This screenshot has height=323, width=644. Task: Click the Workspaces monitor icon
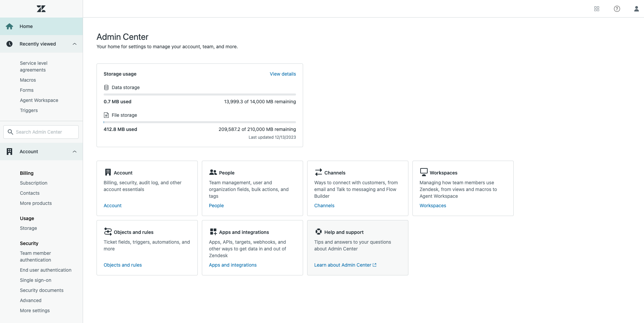424,171
